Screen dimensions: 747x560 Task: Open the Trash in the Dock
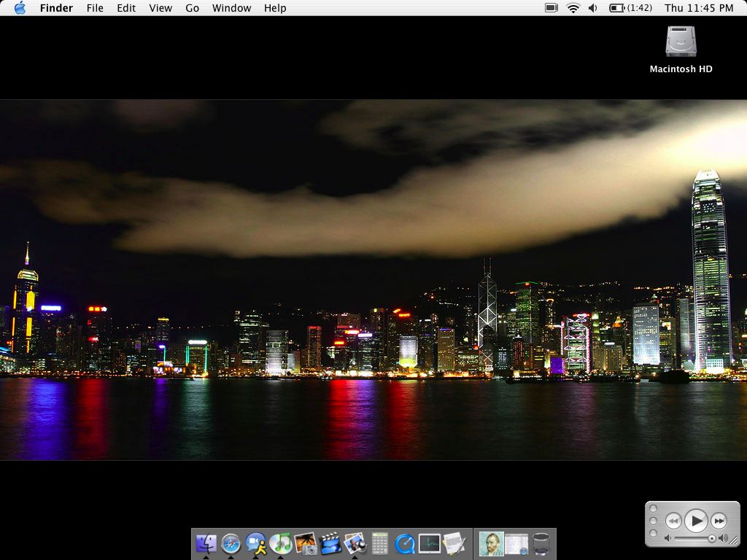[541, 544]
